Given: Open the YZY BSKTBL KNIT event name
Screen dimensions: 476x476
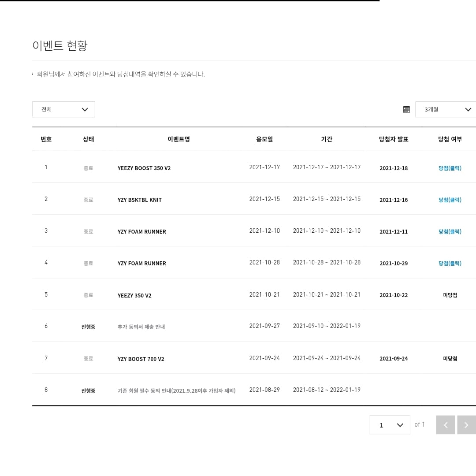Looking at the screenshot, I should 140,200.
